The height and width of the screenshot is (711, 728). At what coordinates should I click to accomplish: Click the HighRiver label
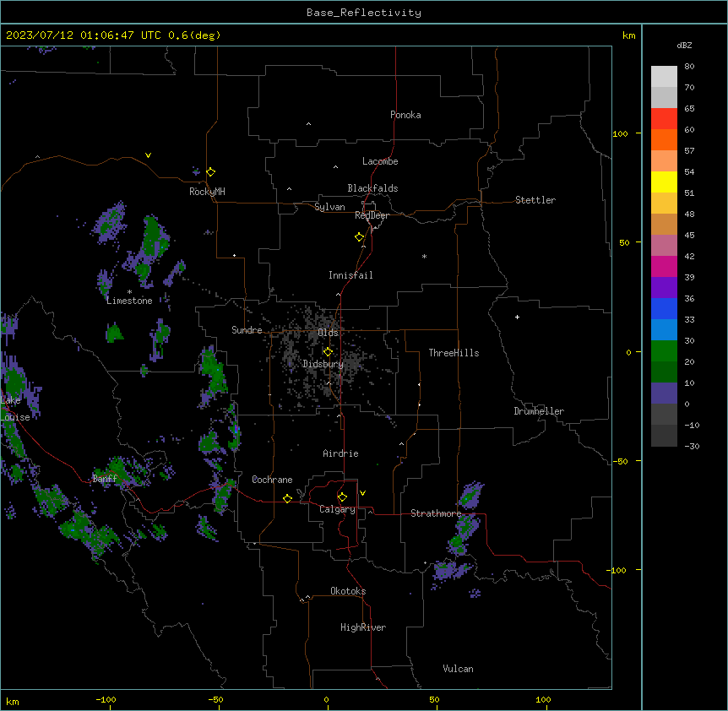(x=363, y=627)
